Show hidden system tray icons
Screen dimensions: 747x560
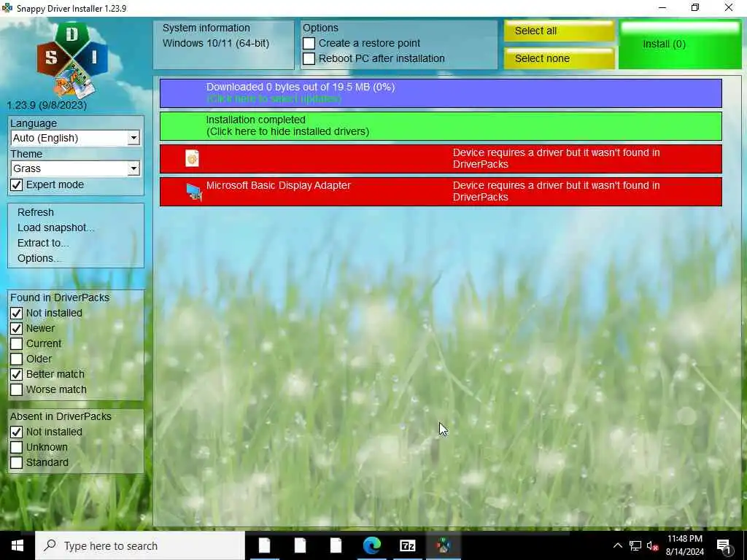[x=617, y=545]
